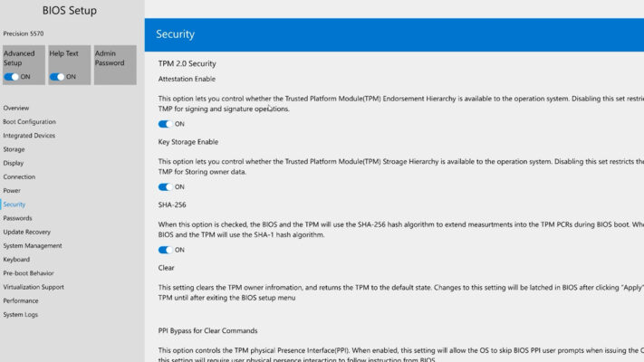This screenshot has width=644, height=362.
Task: Disable the Key Storage Enable toggle
Action: pos(165,187)
